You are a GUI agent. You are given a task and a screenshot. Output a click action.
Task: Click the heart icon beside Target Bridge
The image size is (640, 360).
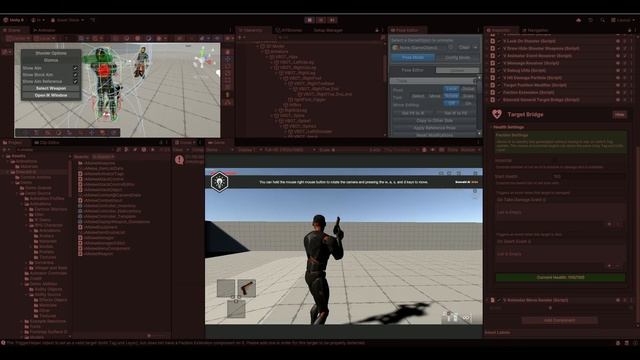coord(497,114)
